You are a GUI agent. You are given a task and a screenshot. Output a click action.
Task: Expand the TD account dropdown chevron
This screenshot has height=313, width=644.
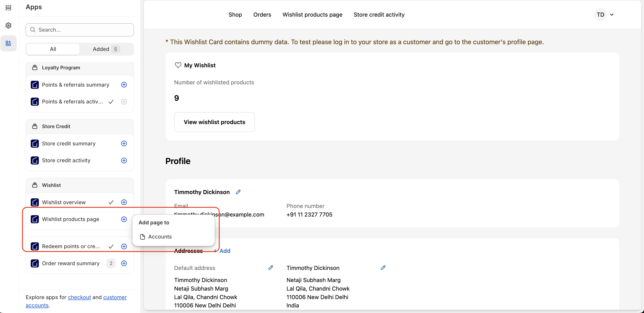click(x=611, y=15)
